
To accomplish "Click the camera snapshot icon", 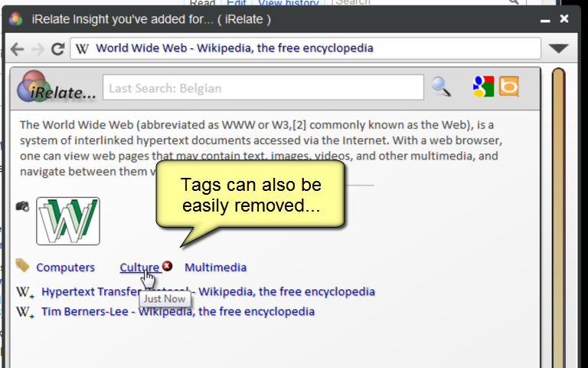I will pos(22,206).
